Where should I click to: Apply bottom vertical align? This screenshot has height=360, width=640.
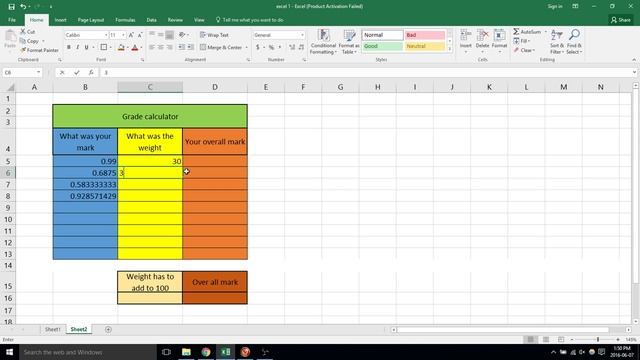click(170, 35)
